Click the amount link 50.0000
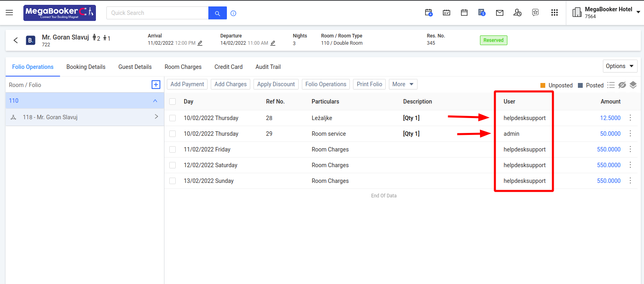 pos(610,134)
